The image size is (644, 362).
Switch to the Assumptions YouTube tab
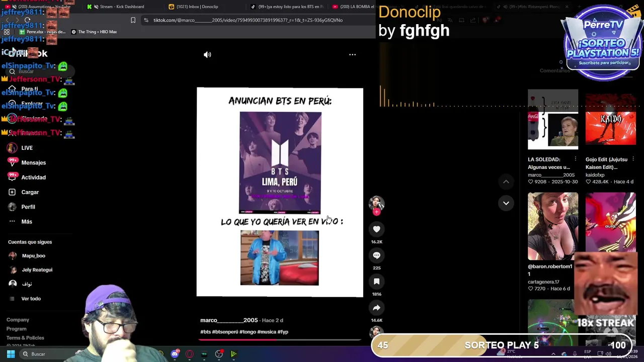pos(43,7)
